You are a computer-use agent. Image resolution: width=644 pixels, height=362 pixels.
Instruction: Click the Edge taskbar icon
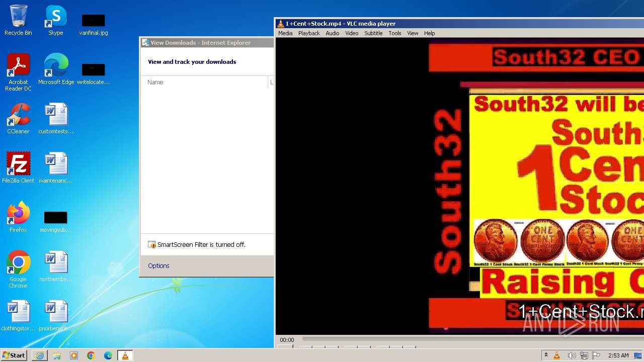pyautogui.click(x=108, y=355)
